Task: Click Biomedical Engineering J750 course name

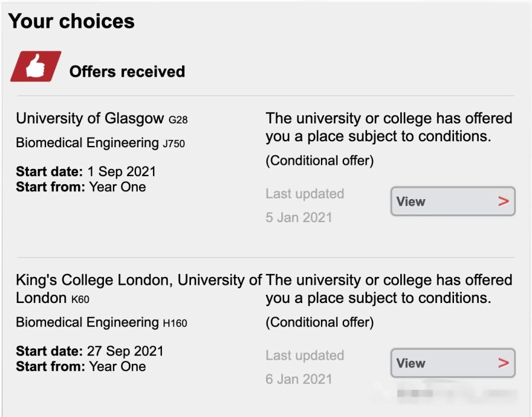Action: pyautogui.click(x=100, y=143)
